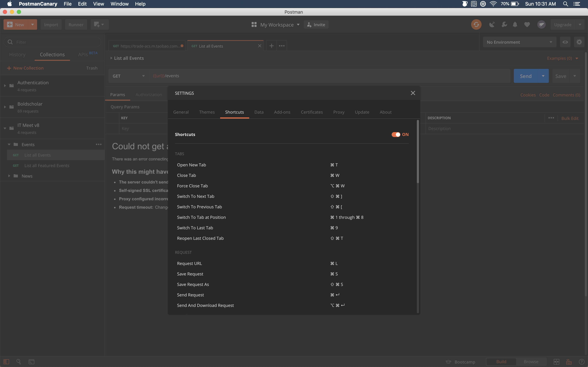Switch to the Themes settings tab

206,112
